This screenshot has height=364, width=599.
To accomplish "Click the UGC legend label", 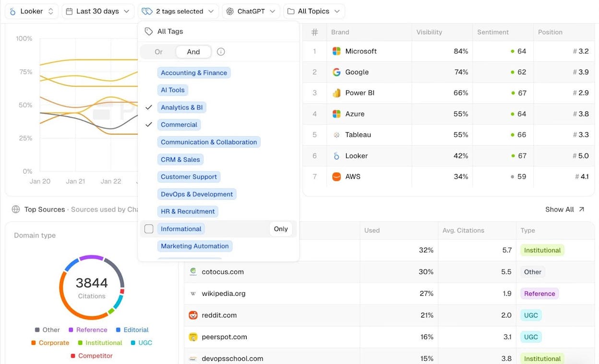I will point(145,343).
